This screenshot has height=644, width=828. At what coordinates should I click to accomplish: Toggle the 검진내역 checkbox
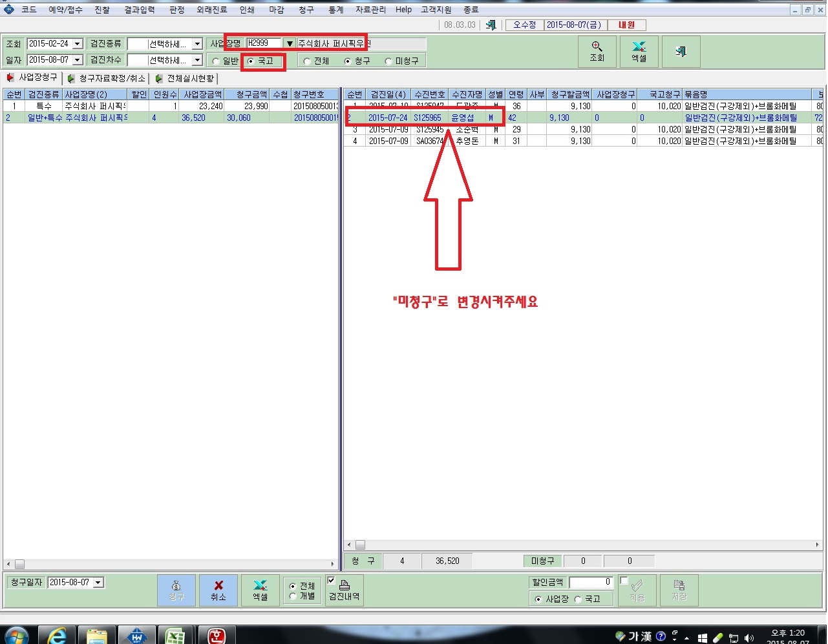(x=331, y=580)
